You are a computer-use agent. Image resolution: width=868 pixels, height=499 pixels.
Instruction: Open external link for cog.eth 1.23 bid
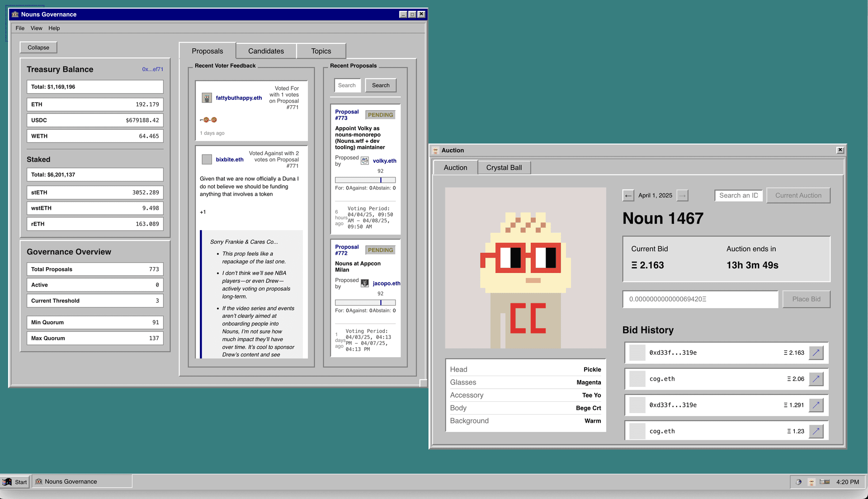pos(816,431)
